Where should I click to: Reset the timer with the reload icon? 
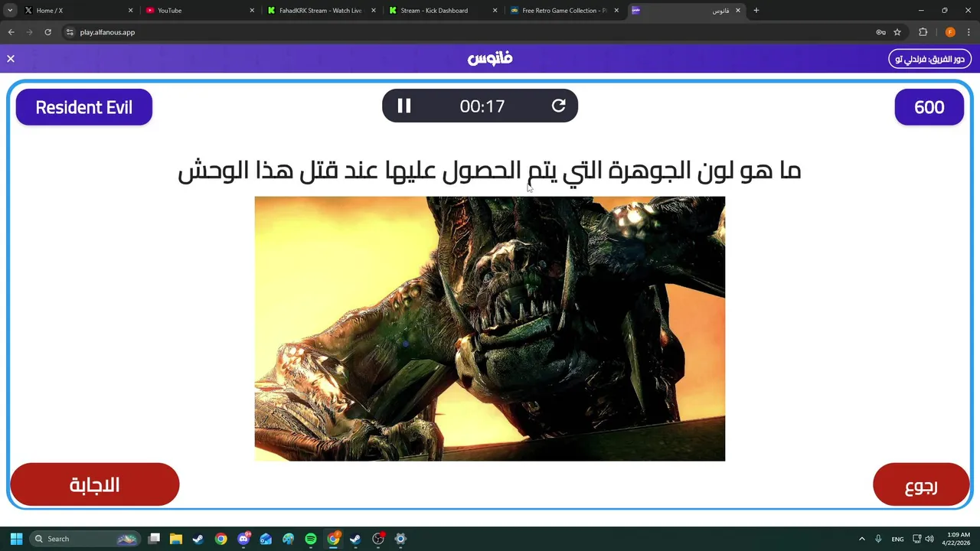coord(559,106)
